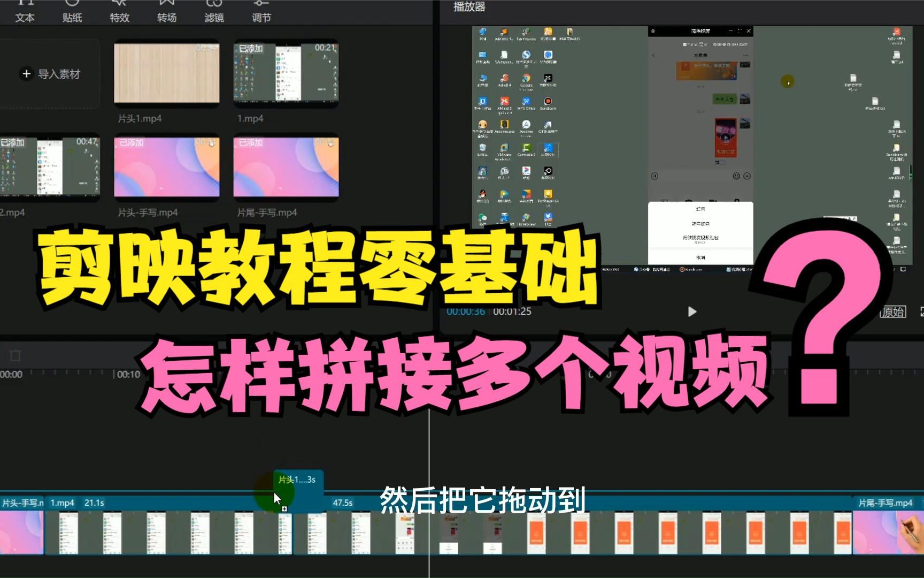Image resolution: width=924 pixels, height=578 pixels.
Task: Click the 导入素材 import button
Action: coord(50,74)
